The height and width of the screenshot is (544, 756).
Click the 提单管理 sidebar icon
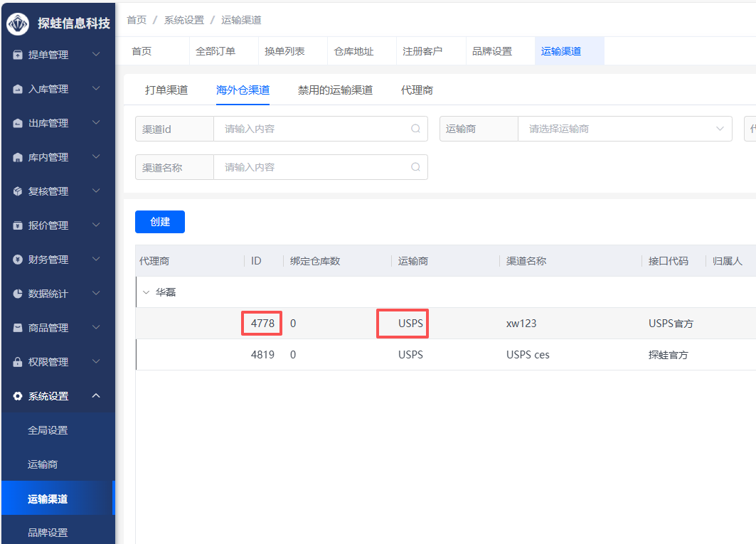[18, 55]
